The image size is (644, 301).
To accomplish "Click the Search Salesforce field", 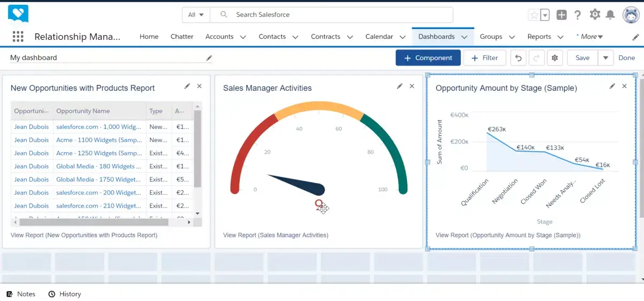I will [332, 15].
